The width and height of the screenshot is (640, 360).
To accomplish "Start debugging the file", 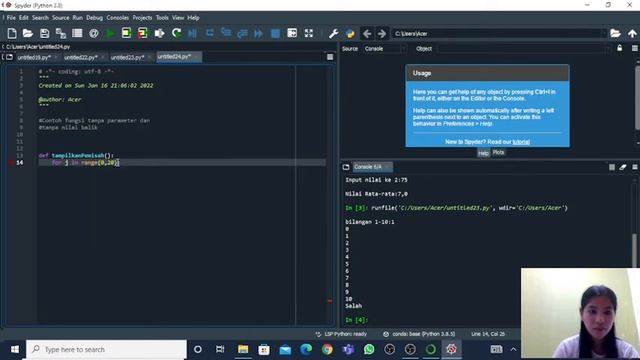I will coord(193,33).
